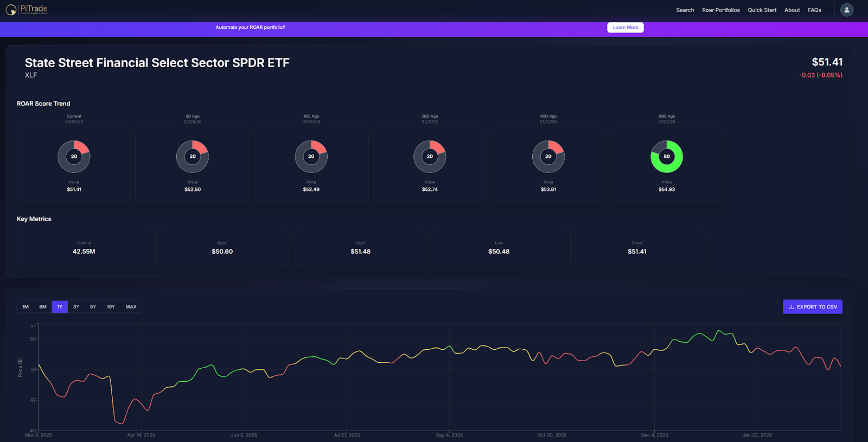This screenshot has width=868, height=442.
Task: Select the 1Y chart range
Action: click(x=60, y=307)
